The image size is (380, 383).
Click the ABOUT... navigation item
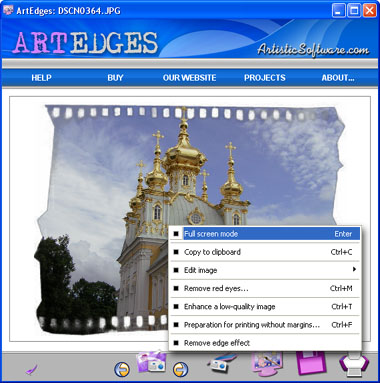coord(338,78)
